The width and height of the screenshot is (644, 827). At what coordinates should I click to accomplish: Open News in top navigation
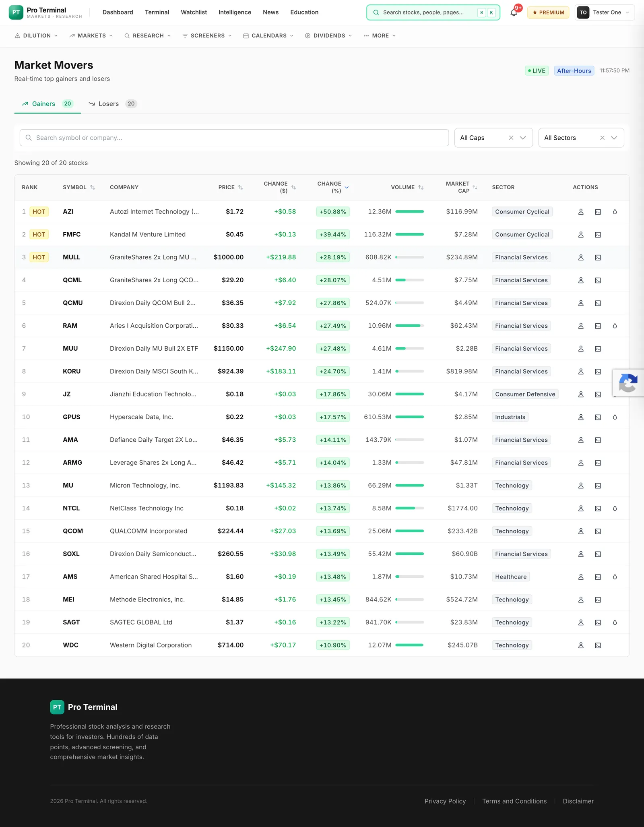(270, 12)
